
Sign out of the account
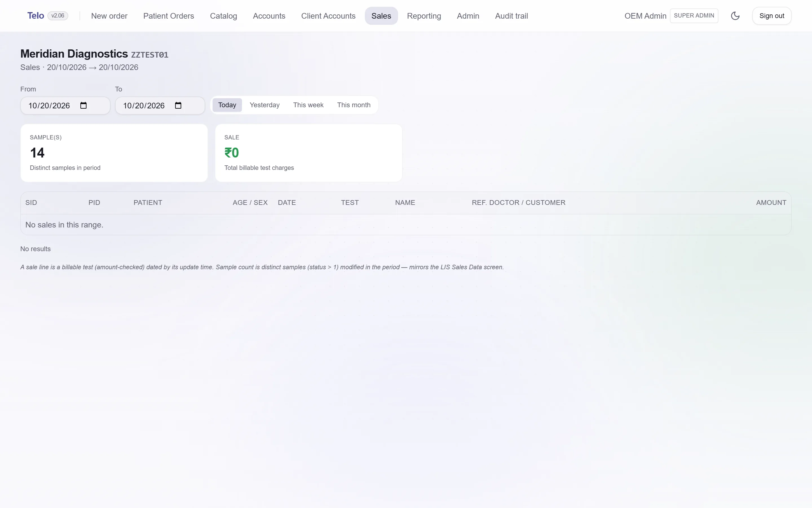[771, 16]
